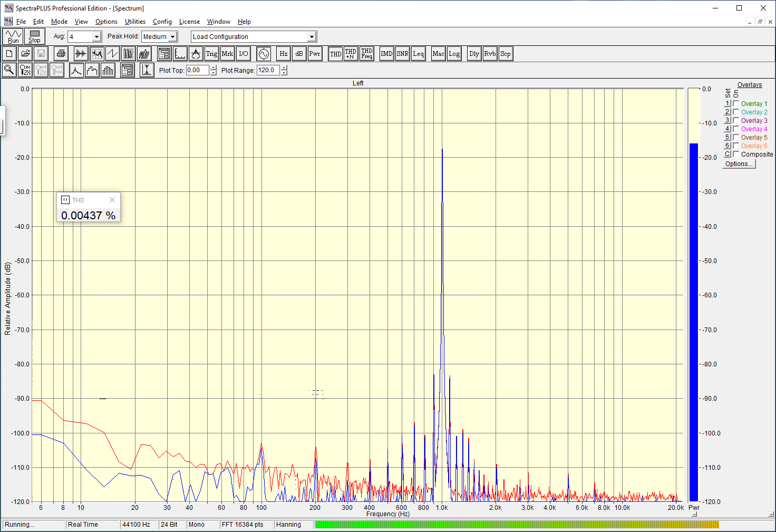The image size is (776, 532).
Task: Click the Print icon in toolbar
Action: (61, 54)
